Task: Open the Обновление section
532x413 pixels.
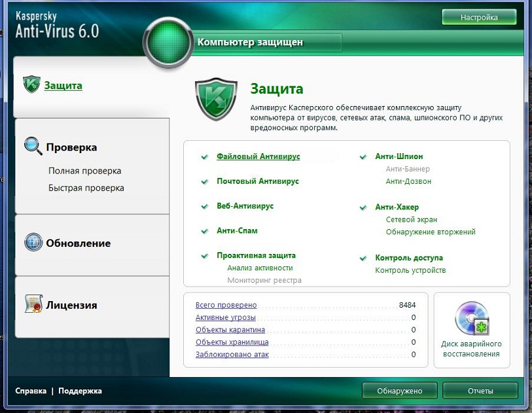Action: tap(79, 243)
